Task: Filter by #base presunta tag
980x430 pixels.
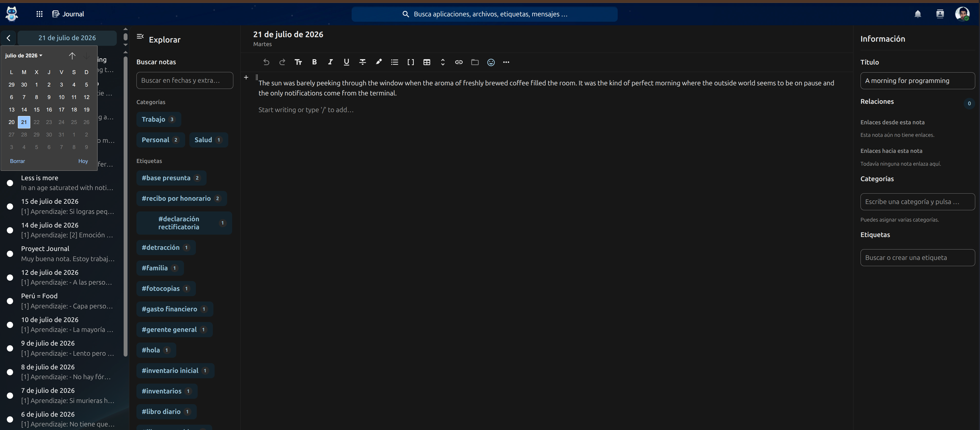Action: (171, 178)
